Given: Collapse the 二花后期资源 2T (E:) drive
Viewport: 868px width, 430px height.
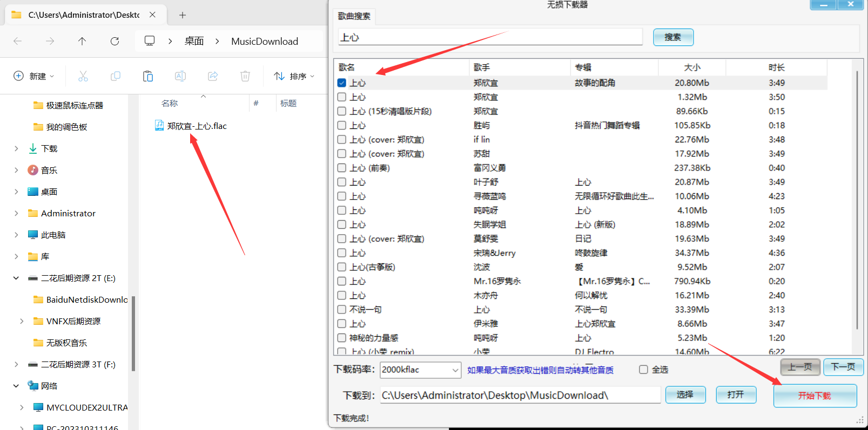Looking at the screenshot, I should click(16, 278).
